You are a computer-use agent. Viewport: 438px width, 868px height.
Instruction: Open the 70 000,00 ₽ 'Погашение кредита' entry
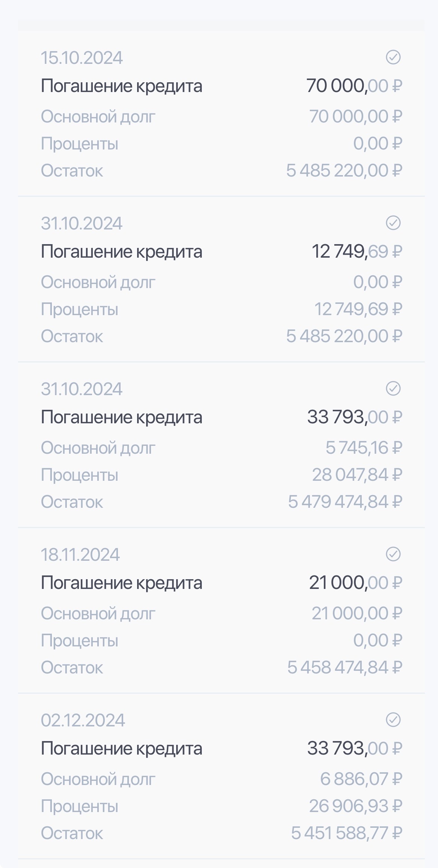click(121, 86)
